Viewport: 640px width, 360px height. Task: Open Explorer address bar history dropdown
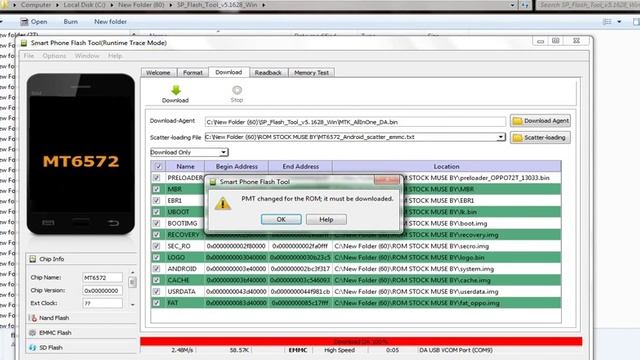coord(513,5)
